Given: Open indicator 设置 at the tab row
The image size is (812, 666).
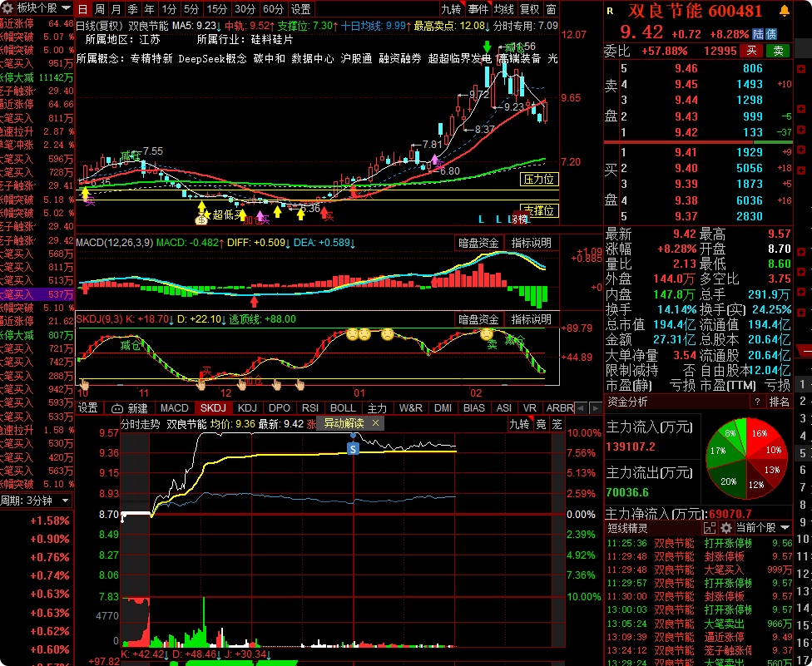Looking at the screenshot, I should pyautogui.click(x=88, y=407).
